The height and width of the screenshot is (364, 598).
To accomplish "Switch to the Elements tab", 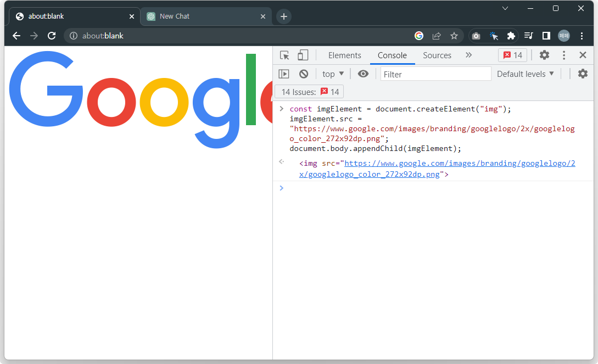I will point(344,55).
